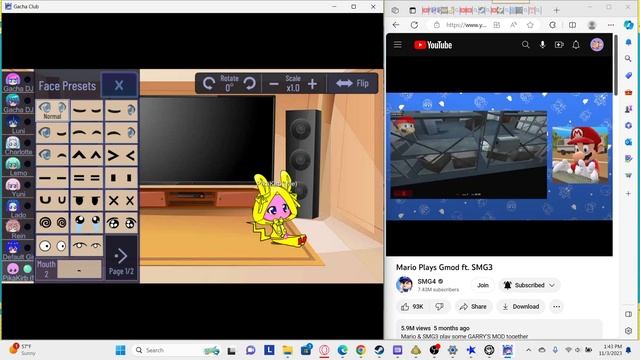Toggle Lemo character visibility dot
This screenshot has width=640, height=360.
(28, 164)
